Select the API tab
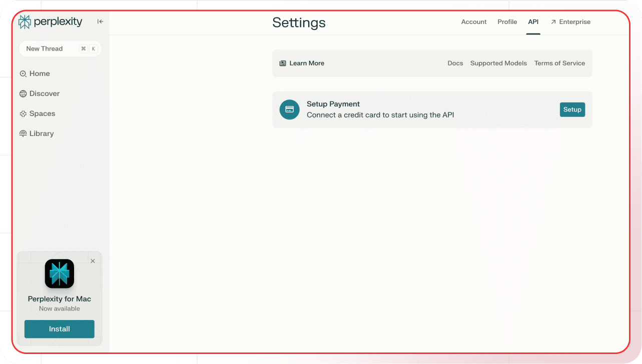This screenshot has width=642, height=364. [533, 22]
